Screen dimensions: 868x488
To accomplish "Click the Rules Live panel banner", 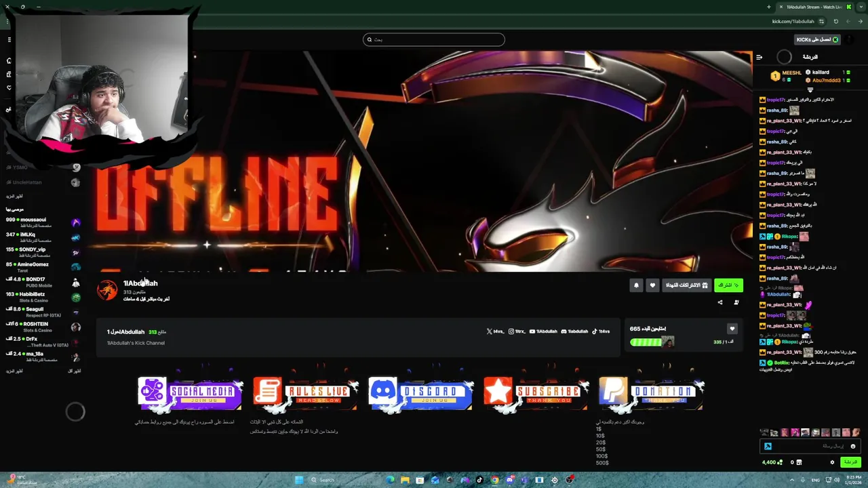I will [x=305, y=392].
